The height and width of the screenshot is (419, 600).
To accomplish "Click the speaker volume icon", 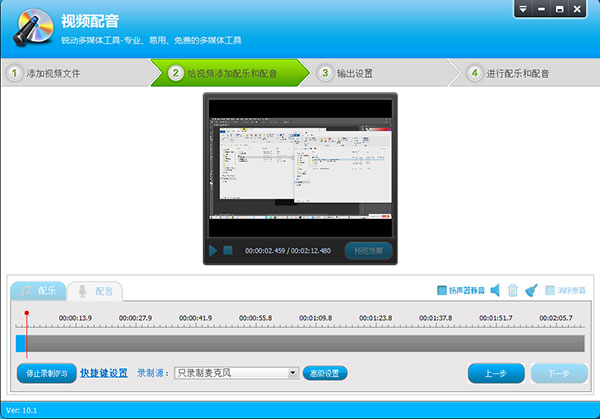I will pos(495,290).
